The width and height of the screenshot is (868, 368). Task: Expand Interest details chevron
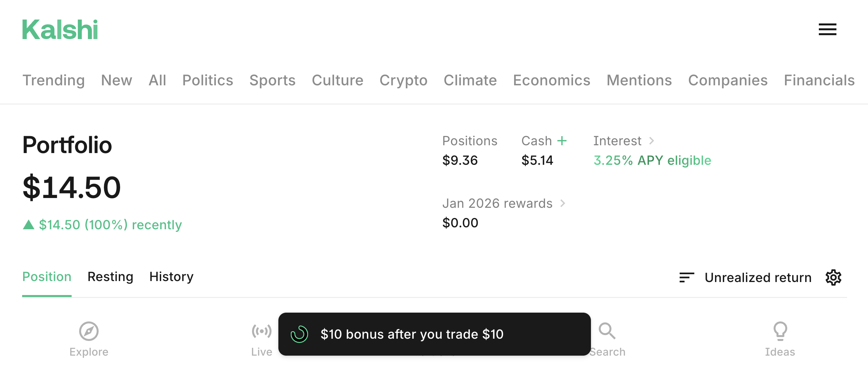(651, 141)
